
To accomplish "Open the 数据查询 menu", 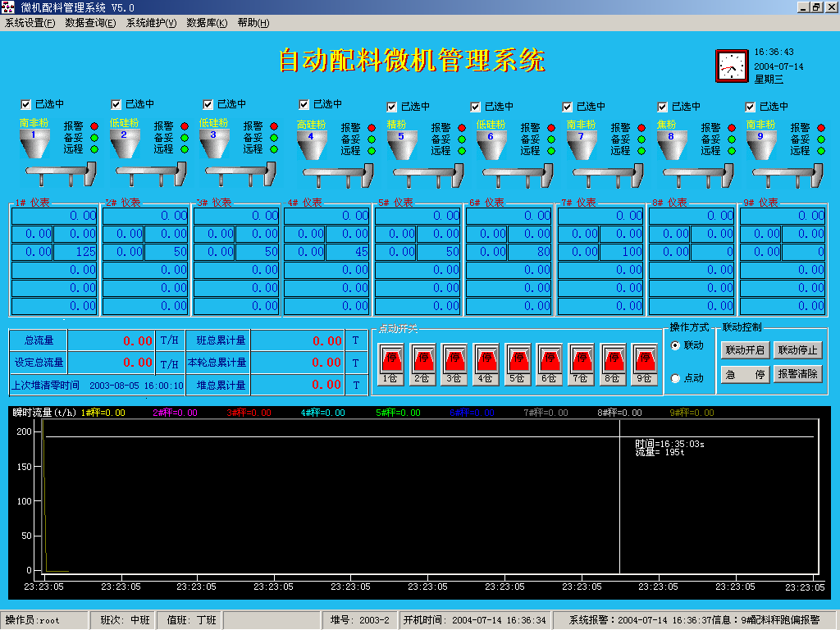I will [x=90, y=23].
